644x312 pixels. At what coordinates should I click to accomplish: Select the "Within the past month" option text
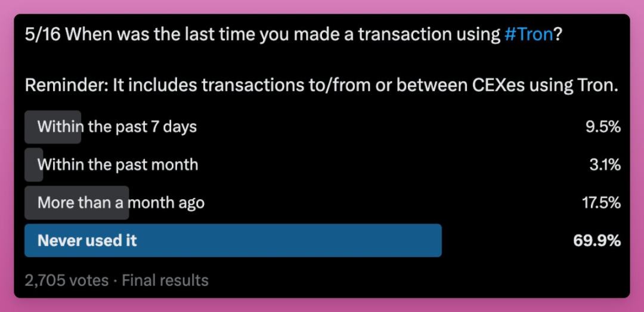[117, 165]
